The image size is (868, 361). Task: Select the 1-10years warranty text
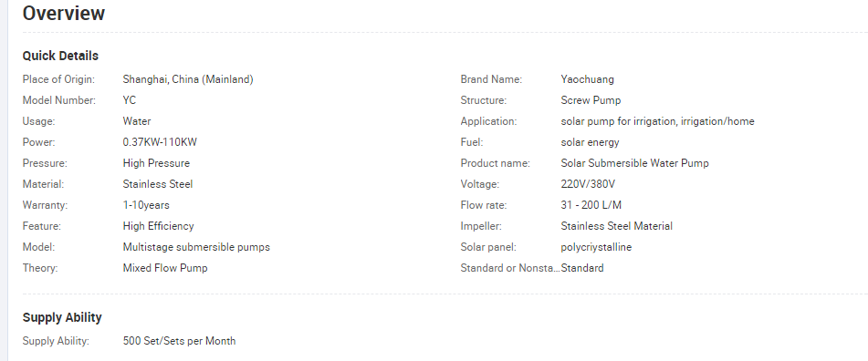146,205
